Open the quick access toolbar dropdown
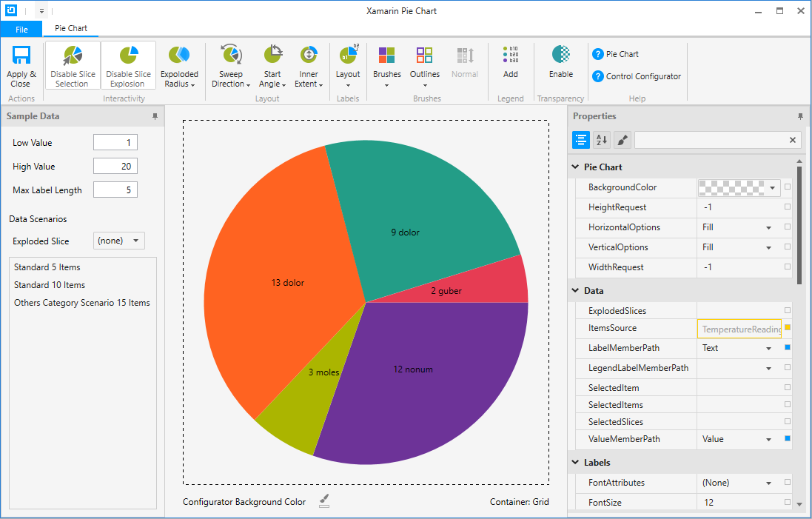812x519 pixels. click(42, 10)
